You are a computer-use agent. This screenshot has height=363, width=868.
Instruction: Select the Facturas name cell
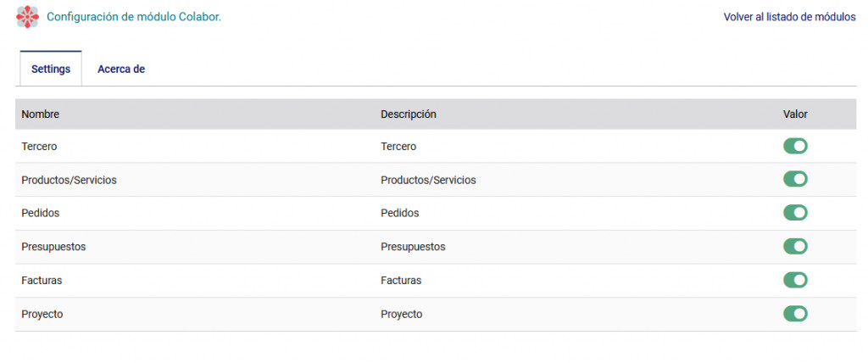tap(42, 281)
